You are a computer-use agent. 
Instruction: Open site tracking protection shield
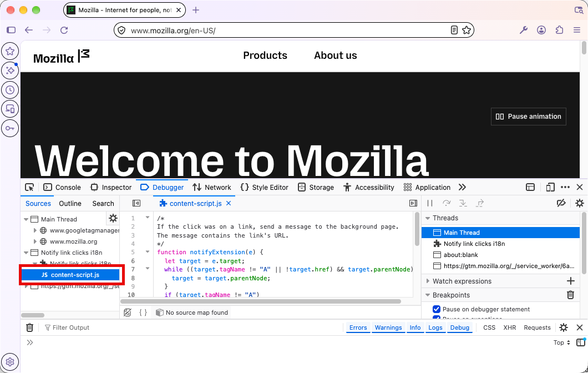(121, 31)
